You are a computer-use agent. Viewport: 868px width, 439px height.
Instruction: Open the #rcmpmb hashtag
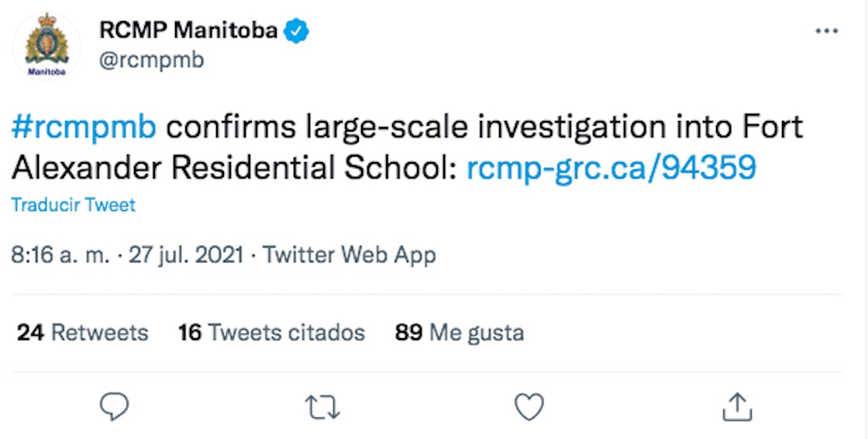tap(84, 127)
